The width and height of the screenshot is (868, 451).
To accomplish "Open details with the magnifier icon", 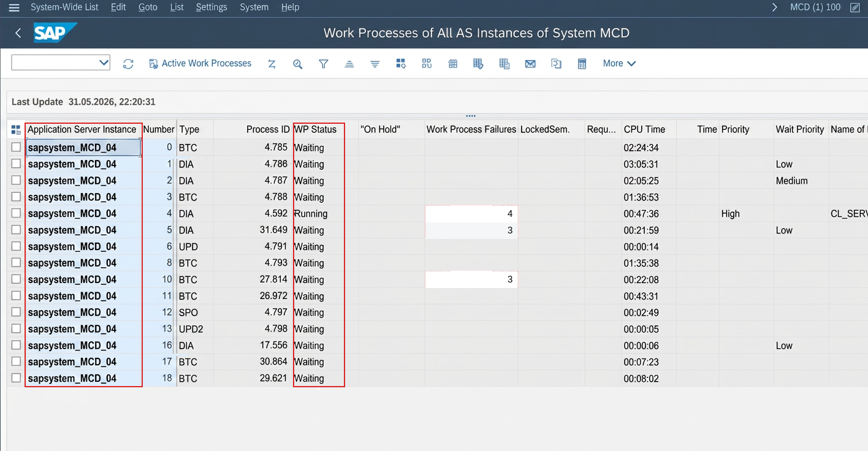I will click(298, 64).
